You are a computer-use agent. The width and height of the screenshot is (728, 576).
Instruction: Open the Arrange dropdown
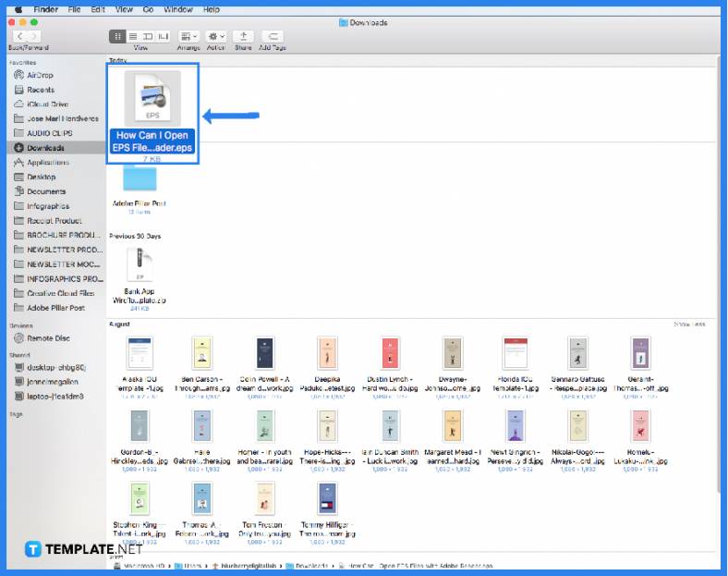pyautogui.click(x=188, y=36)
